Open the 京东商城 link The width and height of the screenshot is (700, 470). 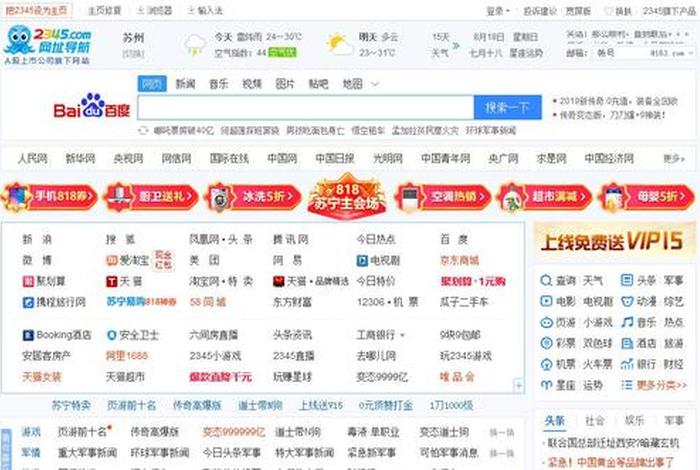[x=459, y=260]
